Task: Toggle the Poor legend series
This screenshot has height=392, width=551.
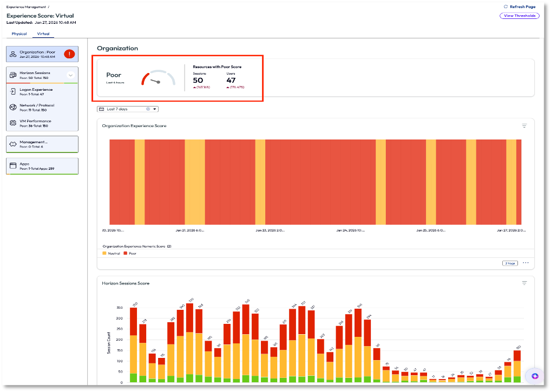Action: tap(130, 253)
